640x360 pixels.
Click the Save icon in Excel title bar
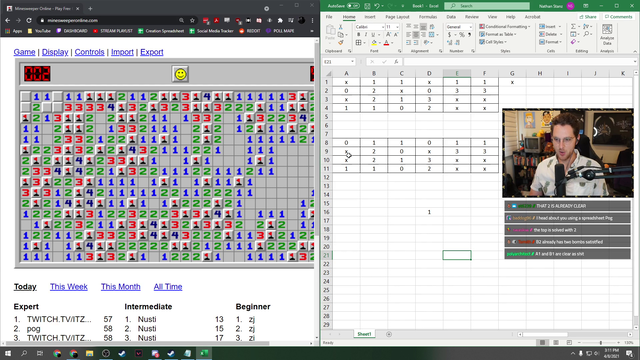367,6
